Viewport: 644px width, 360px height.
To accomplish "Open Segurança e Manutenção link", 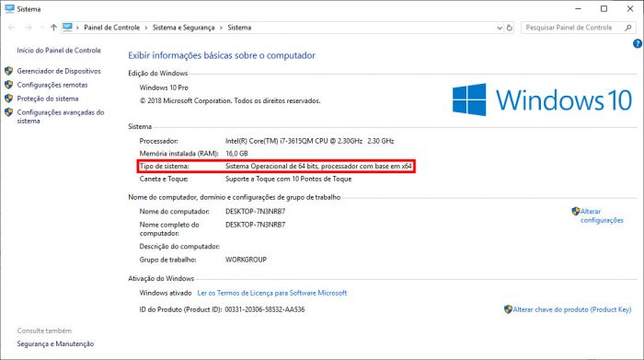I will pyautogui.click(x=55, y=343).
